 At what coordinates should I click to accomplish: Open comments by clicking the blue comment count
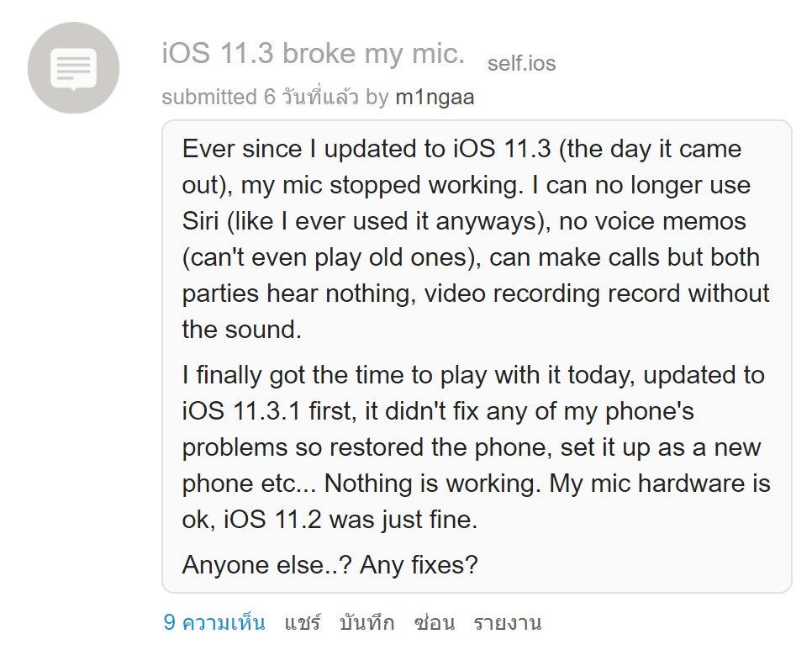pyautogui.click(x=216, y=622)
